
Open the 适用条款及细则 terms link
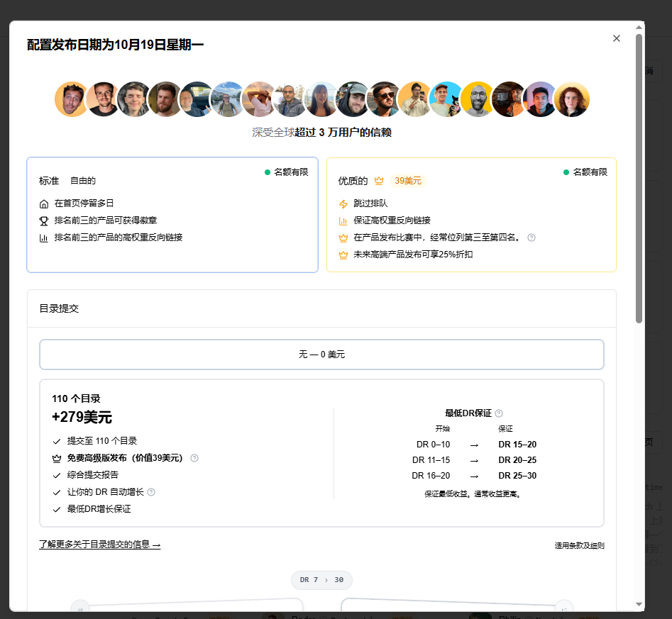click(580, 545)
